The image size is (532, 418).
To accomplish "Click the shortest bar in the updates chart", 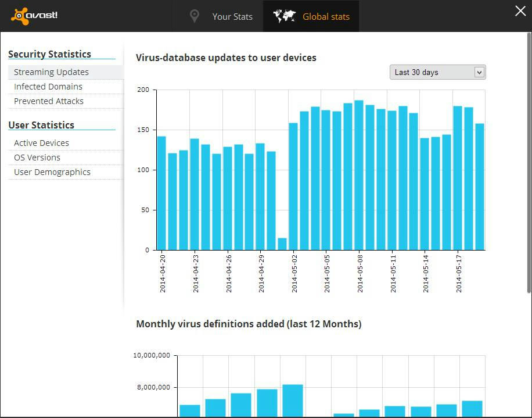I will pos(282,244).
